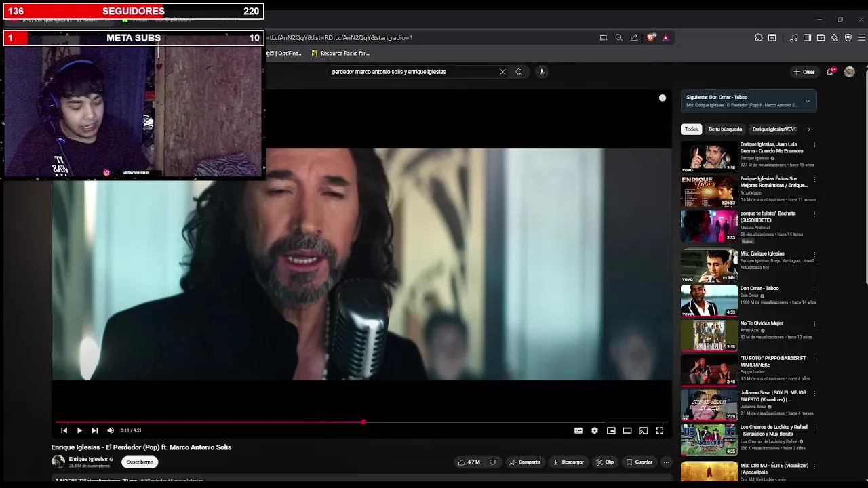Select the De tu búsqueda chip
868x488 pixels.
pos(725,129)
